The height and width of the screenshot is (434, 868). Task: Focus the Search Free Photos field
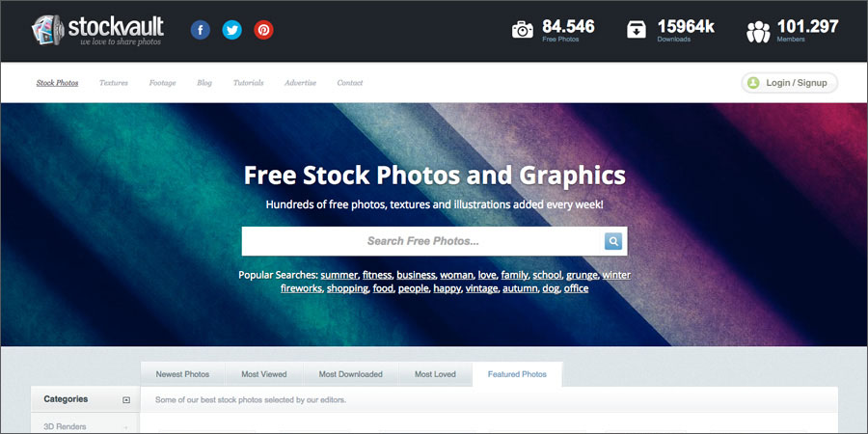pos(423,241)
